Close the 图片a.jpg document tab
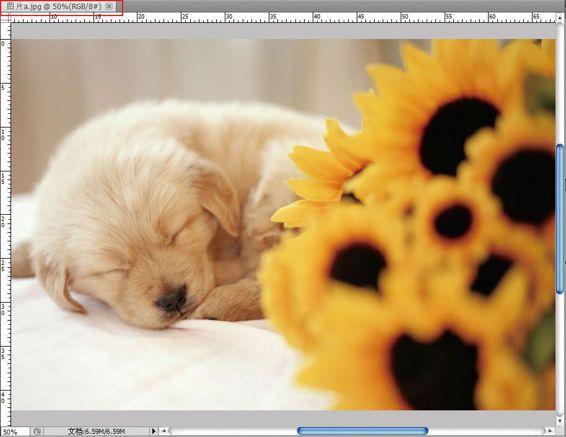Viewport: 566px width, 437px height. [x=109, y=6]
